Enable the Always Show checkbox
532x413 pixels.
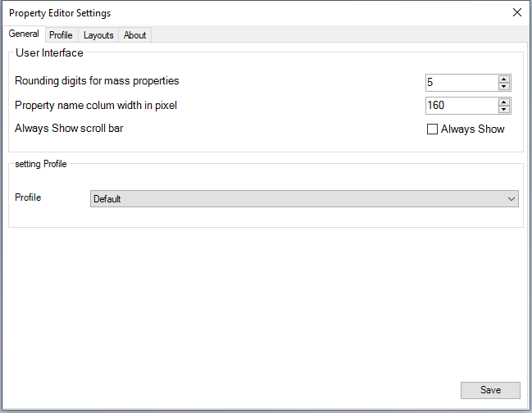coord(432,129)
